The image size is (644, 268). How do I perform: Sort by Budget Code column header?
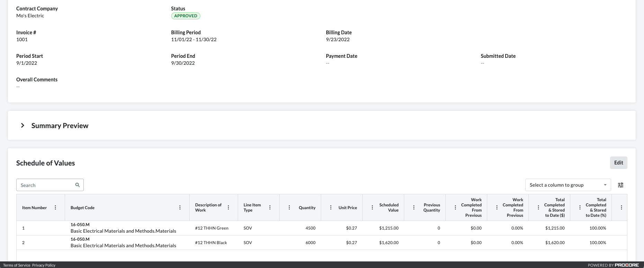pos(83,208)
